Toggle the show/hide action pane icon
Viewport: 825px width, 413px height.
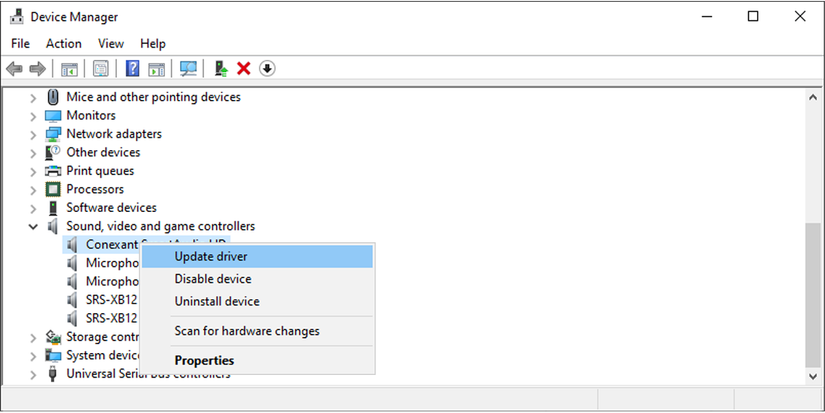156,68
